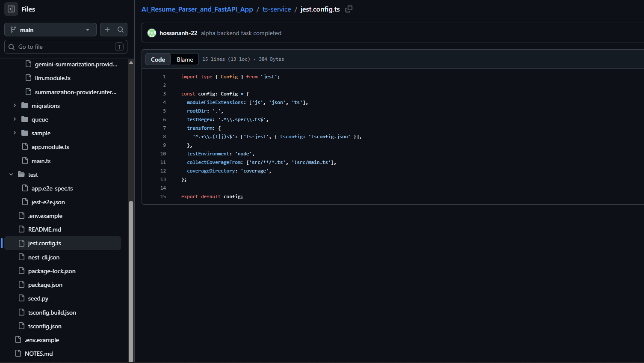Open tsconfig.json file

click(45, 326)
